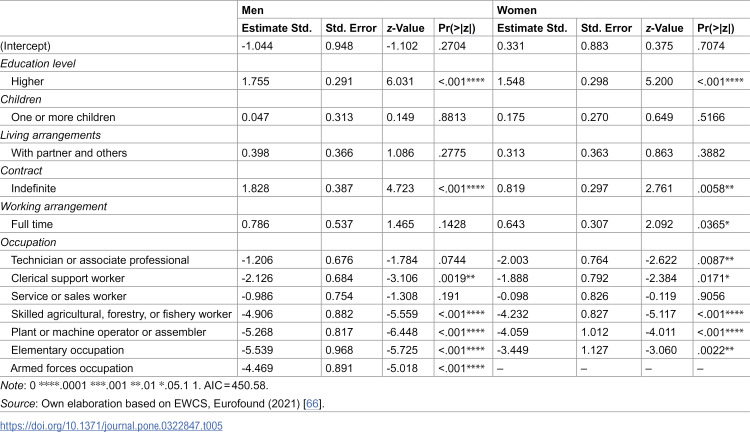Select the Higher education row label

[x=27, y=81]
